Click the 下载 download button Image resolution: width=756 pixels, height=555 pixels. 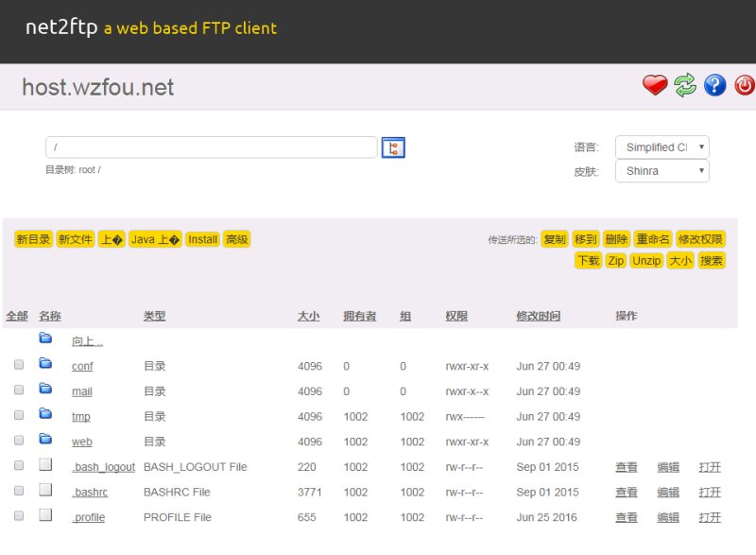pos(588,261)
